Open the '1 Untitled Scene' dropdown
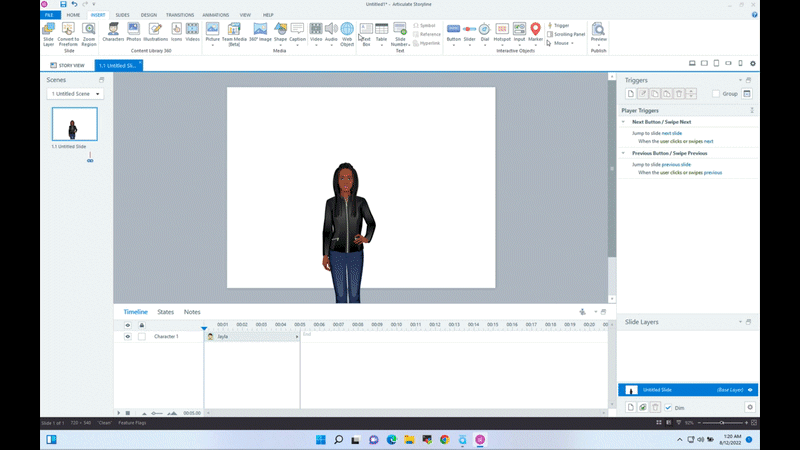The height and width of the screenshot is (450, 800). (75, 93)
